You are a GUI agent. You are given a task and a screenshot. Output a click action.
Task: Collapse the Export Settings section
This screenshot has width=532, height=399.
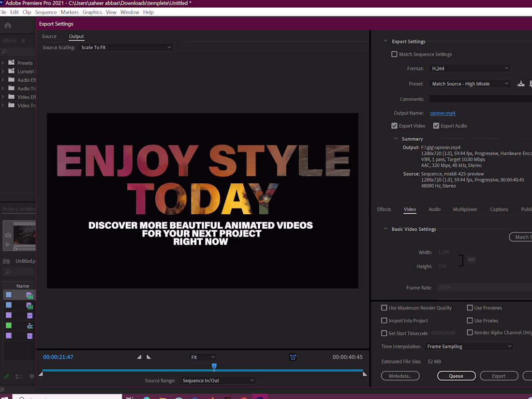point(385,41)
